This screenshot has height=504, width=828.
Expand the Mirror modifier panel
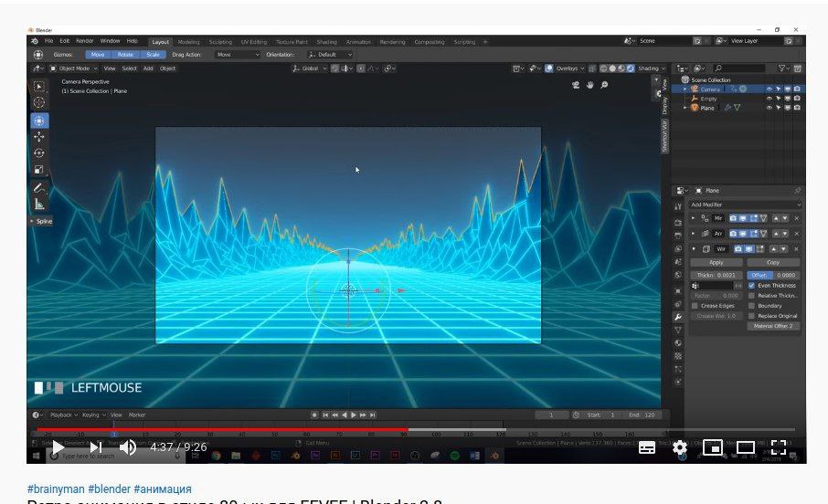click(x=694, y=218)
